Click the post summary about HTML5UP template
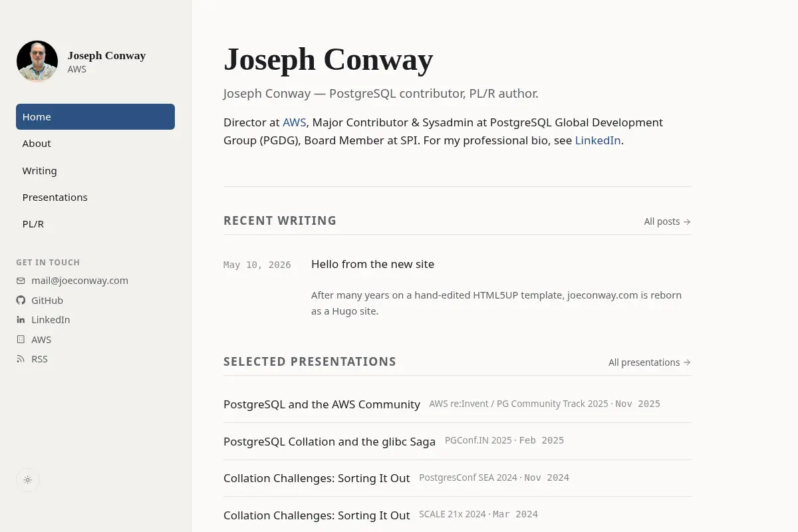The width and height of the screenshot is (798, 532). click(496, 303)
